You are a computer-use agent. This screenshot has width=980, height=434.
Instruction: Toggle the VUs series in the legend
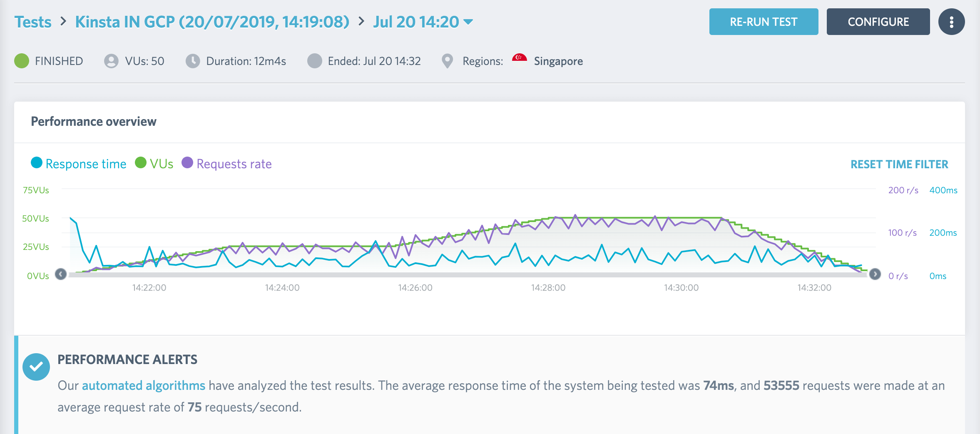(x=154, y=164)
